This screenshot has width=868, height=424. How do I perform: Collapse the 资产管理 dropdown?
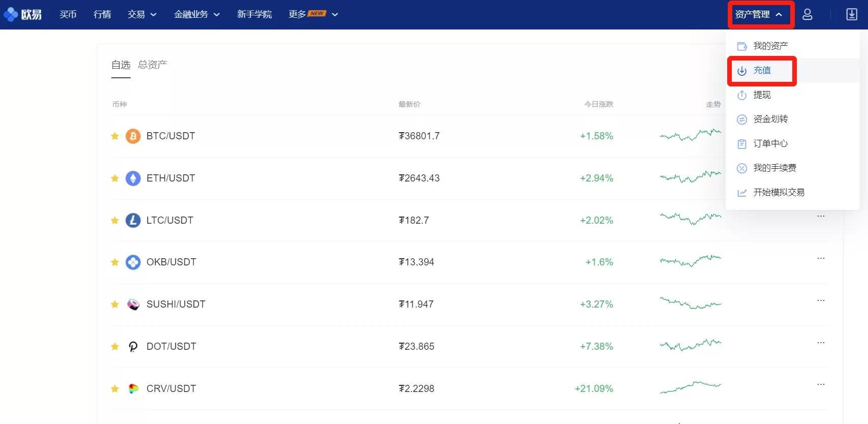(x=758, y=14)
